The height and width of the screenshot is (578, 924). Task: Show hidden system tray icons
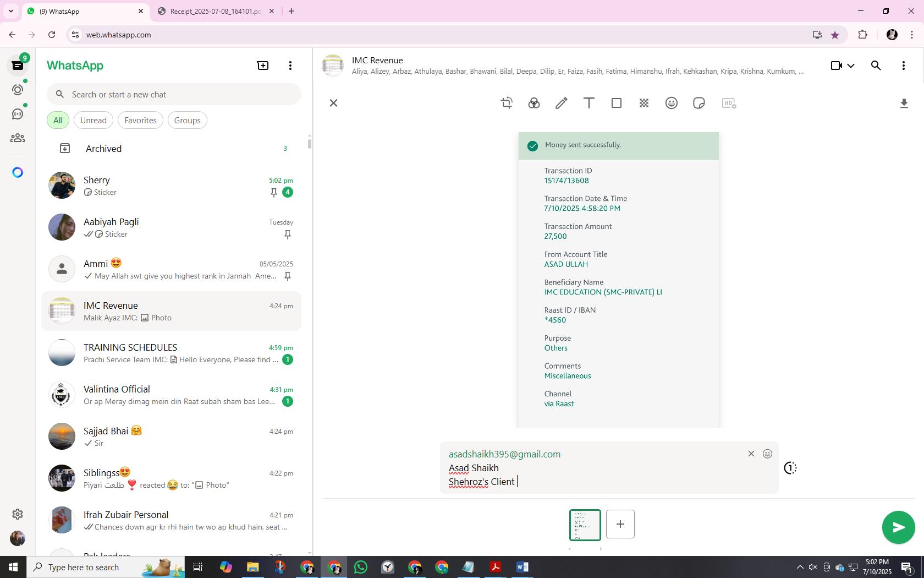click(800, 567)
